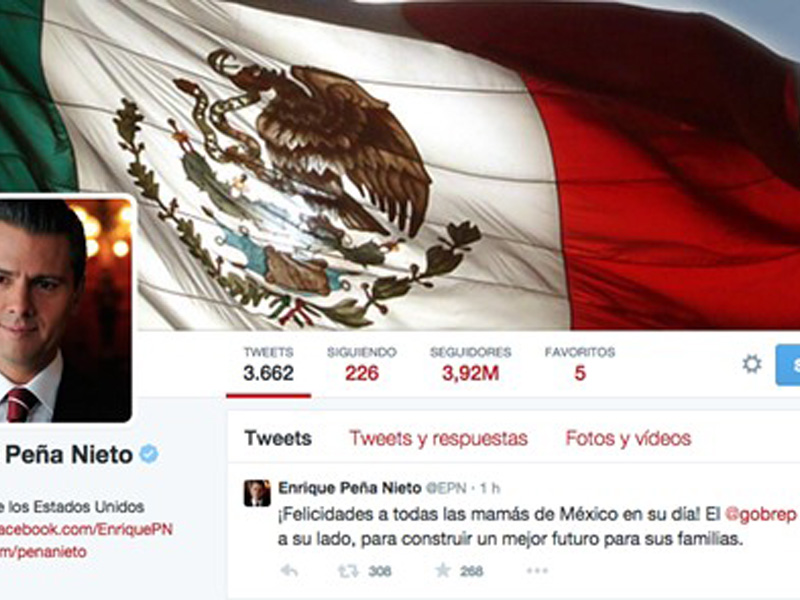Click the blue follow button
800x600 pixels.
point(788,365)
